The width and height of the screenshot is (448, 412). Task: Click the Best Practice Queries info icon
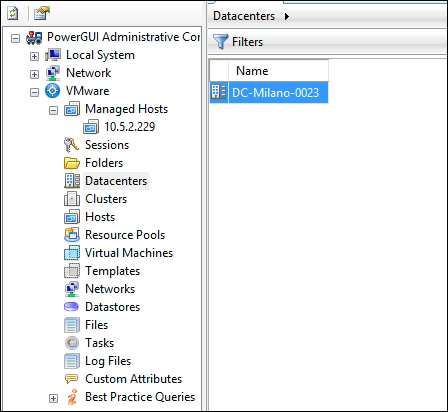pyautogui.click(x=72, y=397)
